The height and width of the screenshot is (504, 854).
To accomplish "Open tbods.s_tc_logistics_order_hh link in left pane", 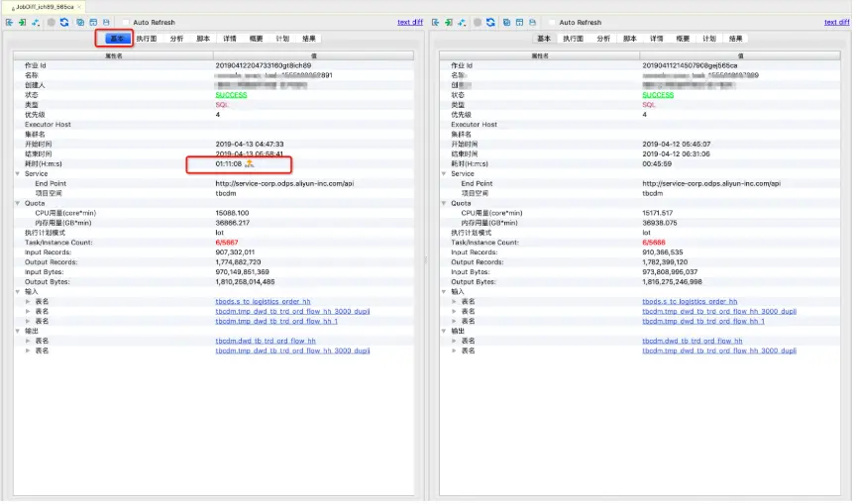I will pos(264,302).
